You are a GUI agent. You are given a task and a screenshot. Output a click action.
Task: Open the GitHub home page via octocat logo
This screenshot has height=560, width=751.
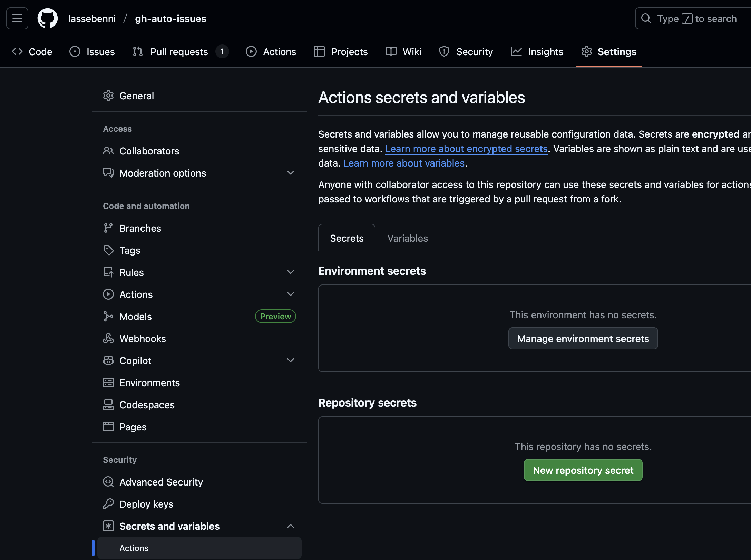point(47,18)
